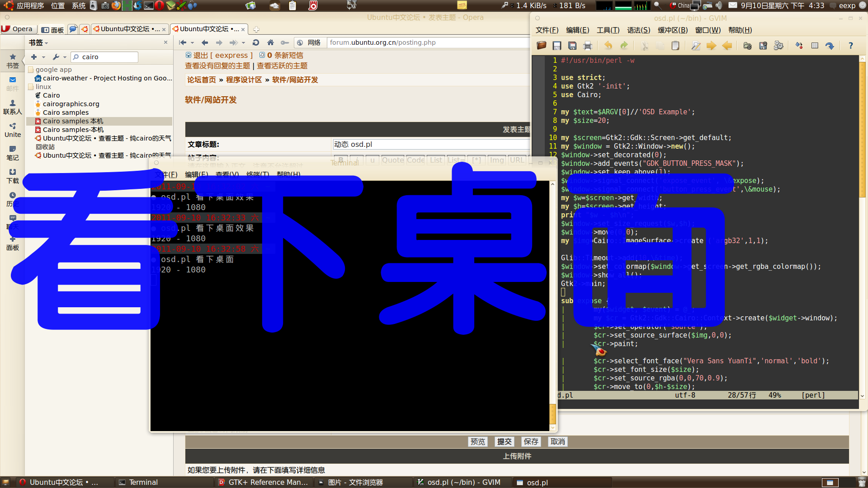Click the Undo arrow in GVIM toolbar
The image size is (868, 488).
coord(609,46)
